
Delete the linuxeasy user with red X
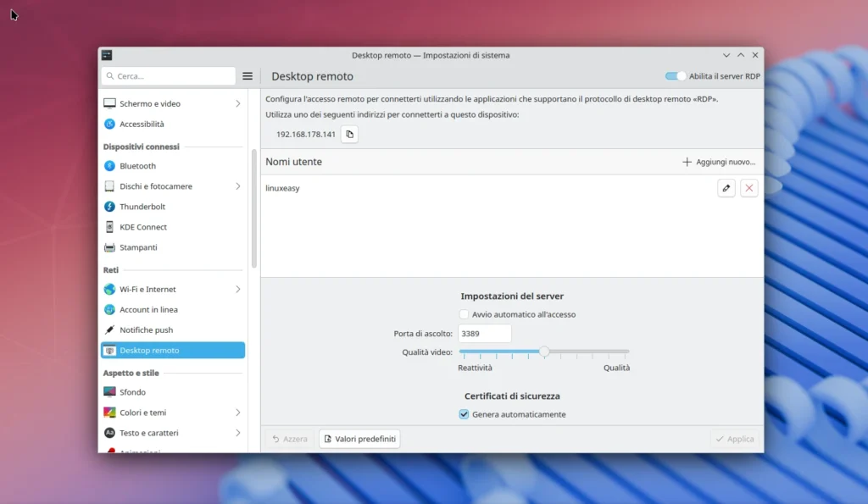(x=749, y=188)
